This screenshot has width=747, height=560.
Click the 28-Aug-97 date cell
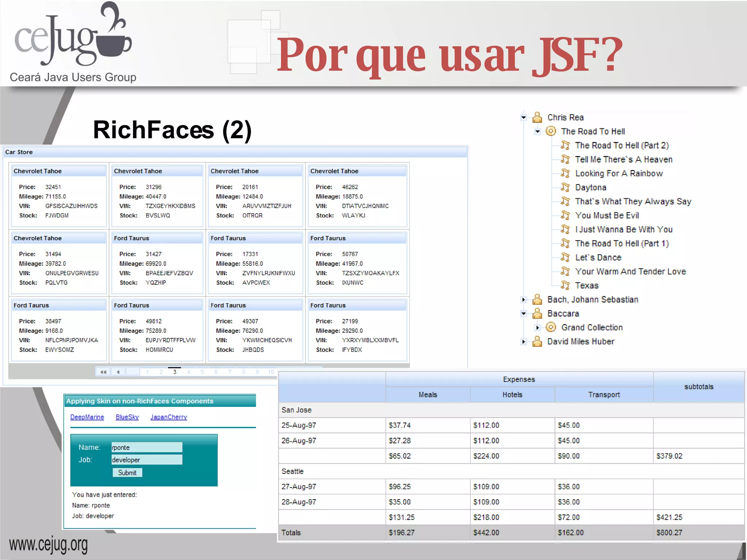pyautogui.click(x=332, y=502)
